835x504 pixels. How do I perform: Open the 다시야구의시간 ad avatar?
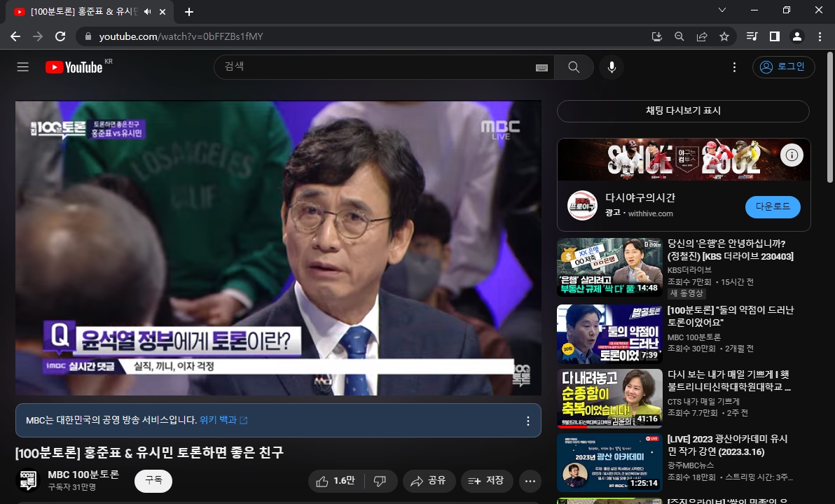(x=582, y=205)
